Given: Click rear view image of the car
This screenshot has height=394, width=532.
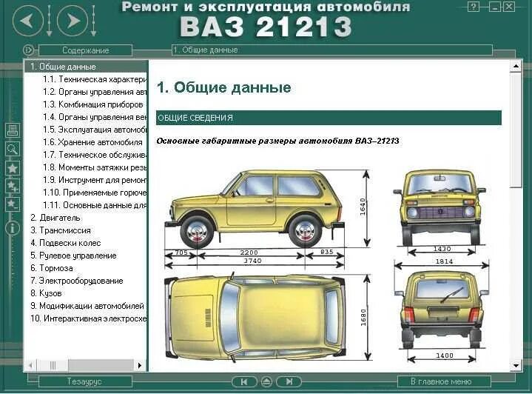Looking at the screenshot, I should click(x=441, y=310).
